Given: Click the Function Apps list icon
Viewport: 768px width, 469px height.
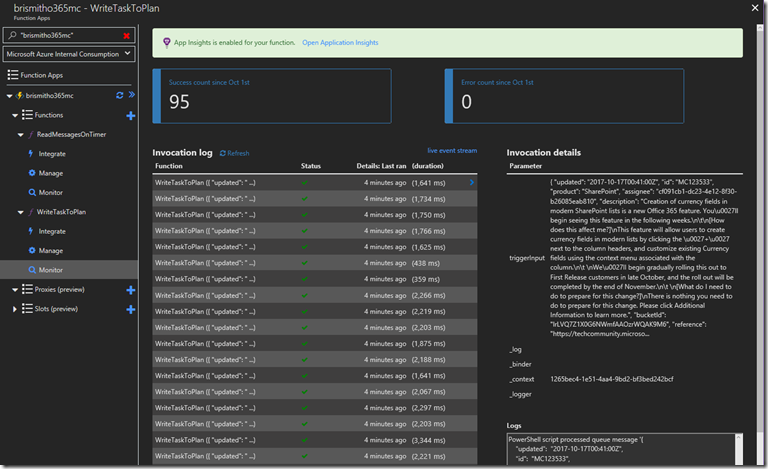Looking at the screenshot, I should 13,75.
